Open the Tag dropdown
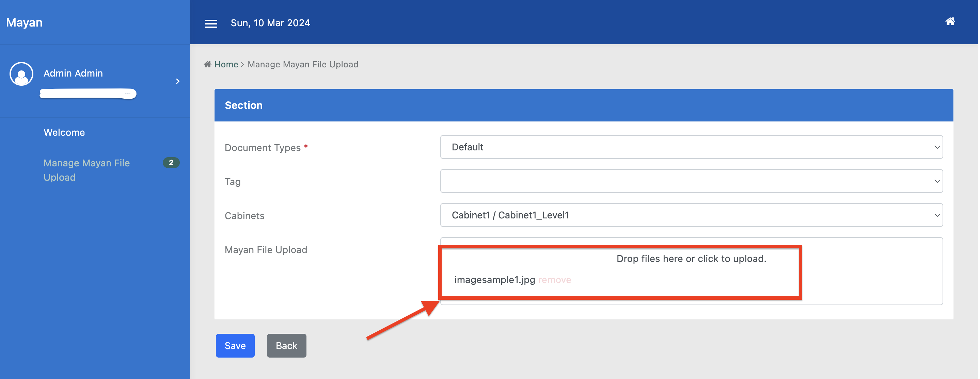The height and width of the screenshot is (379, 980). coord(691,181)
